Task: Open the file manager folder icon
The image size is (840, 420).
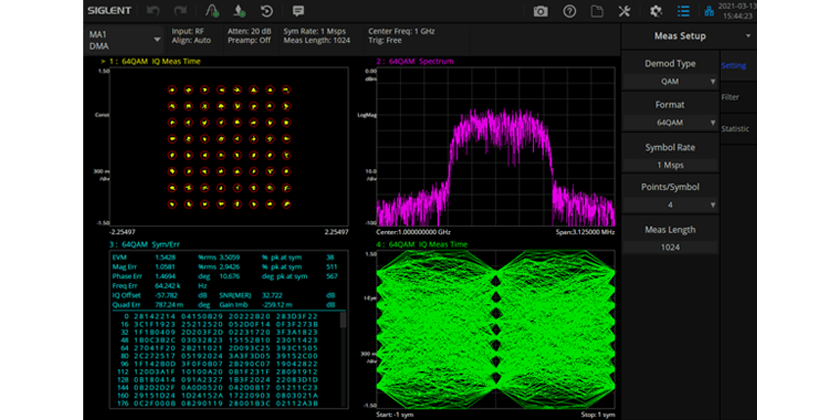Action: [x=597, y=11]
